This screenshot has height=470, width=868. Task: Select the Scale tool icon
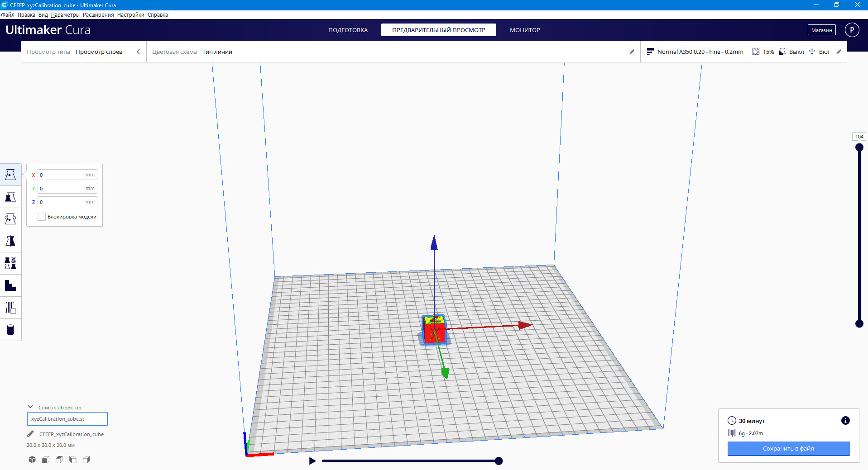10,197
